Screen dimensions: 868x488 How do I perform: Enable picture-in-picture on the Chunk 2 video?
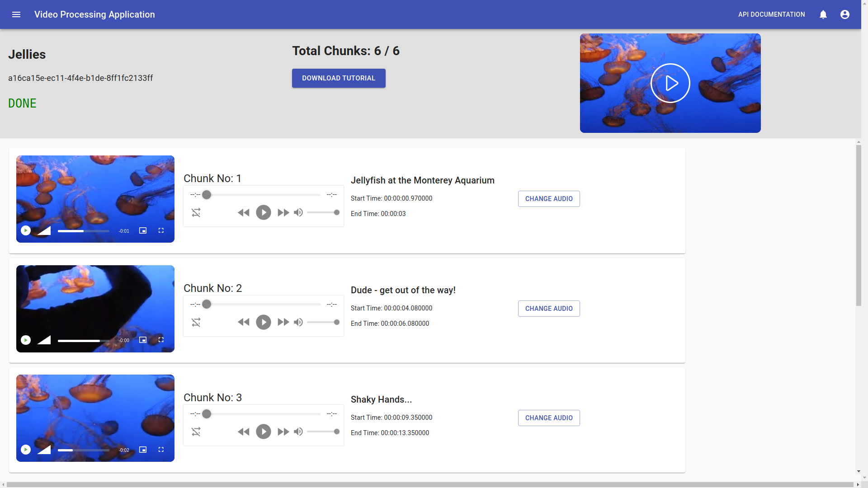click(x=143, y=340)
